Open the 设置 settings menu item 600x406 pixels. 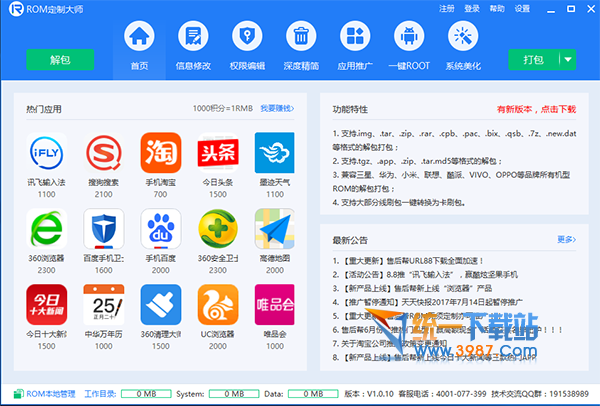pos(522,9)
